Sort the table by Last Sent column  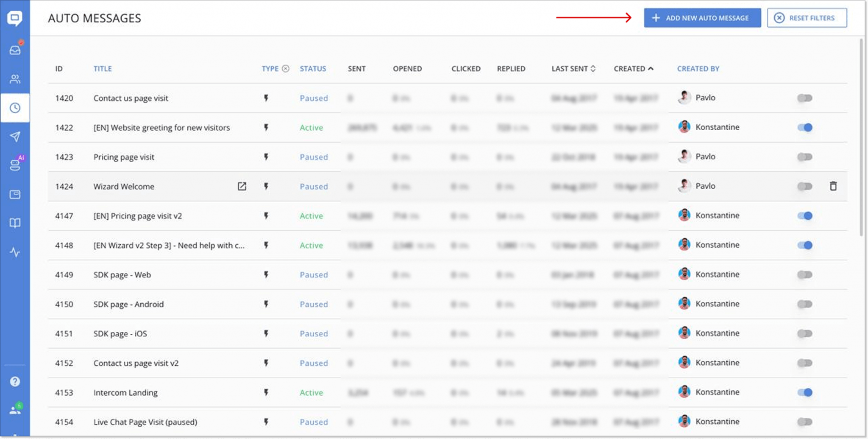click(573, 69)
